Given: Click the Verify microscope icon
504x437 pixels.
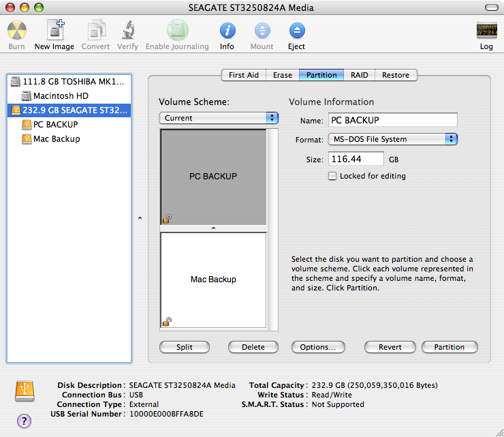Looking at the screenshot, I should click(x=128, y=29).
